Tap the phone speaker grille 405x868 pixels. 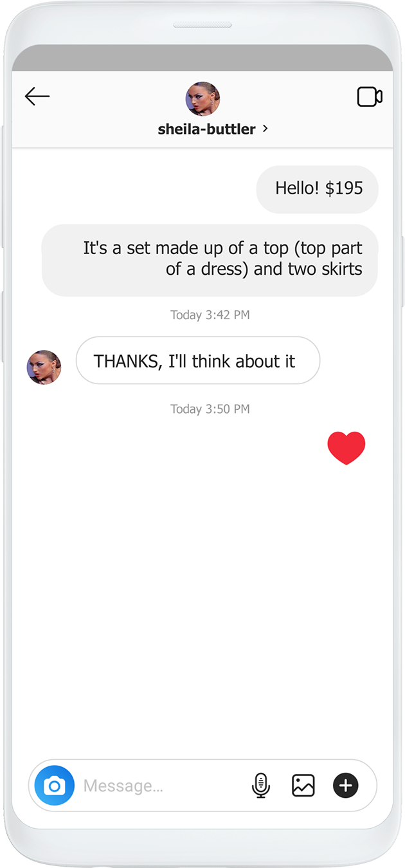point(203,25)
